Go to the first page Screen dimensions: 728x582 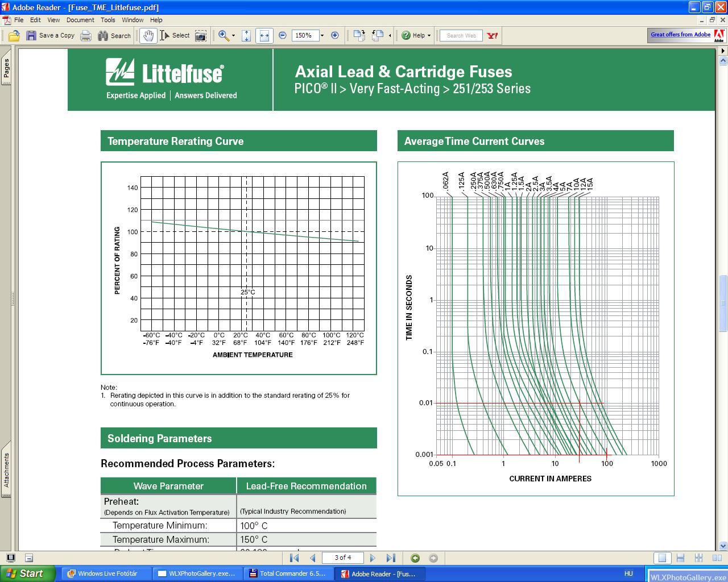tap(294, 558)
